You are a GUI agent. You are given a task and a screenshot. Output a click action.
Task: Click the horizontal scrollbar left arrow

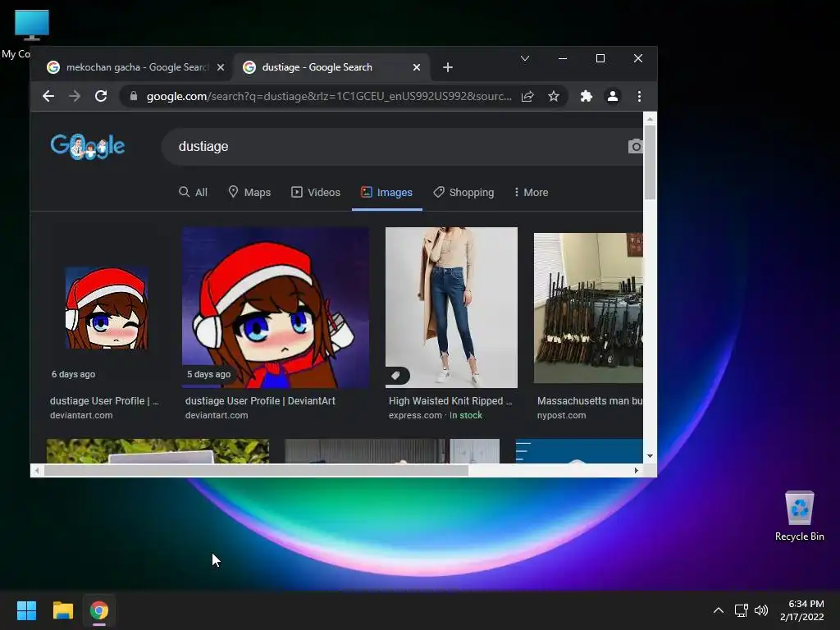[37, 470]
